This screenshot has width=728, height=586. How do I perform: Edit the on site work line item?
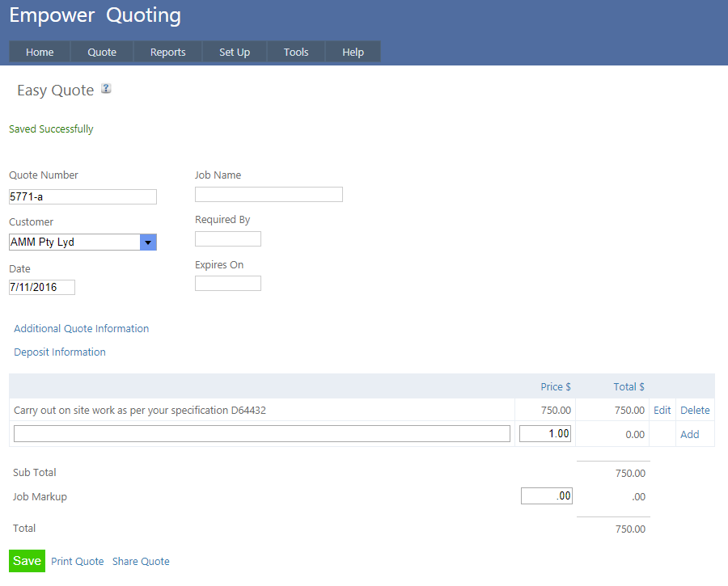662,411
